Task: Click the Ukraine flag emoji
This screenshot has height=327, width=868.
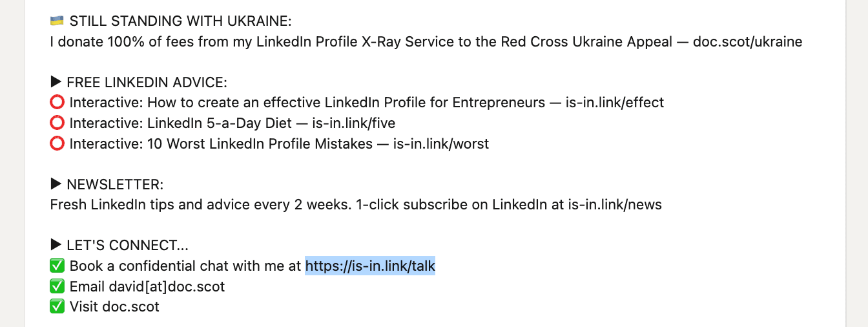Action: point(57,21)
